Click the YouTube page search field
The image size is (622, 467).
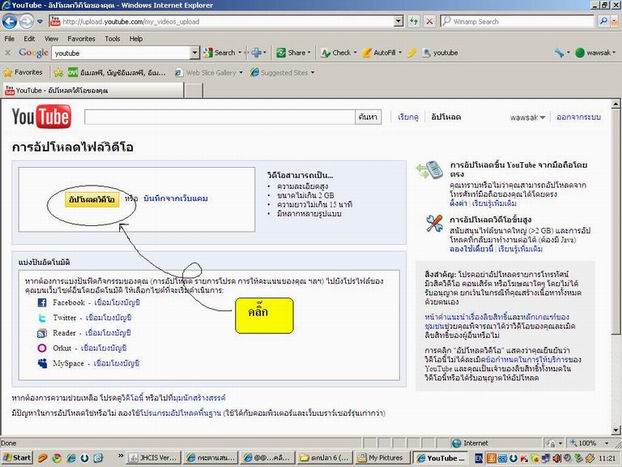(219, 117)
